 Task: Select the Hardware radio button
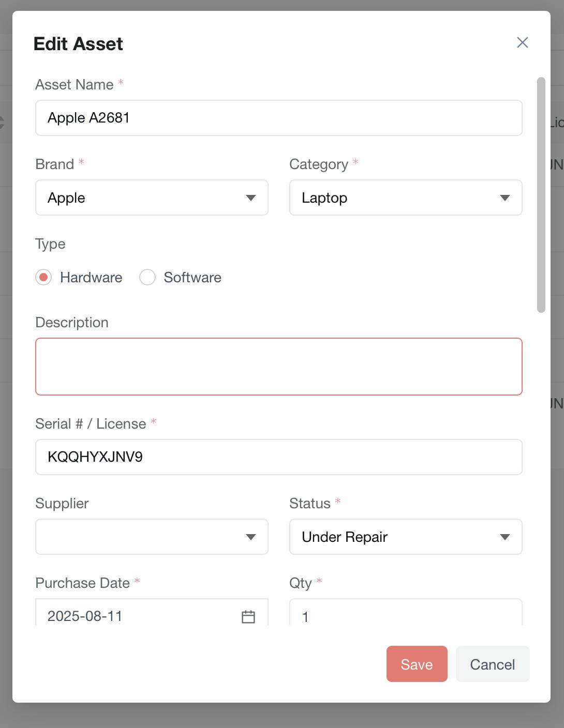coord(43,278)
